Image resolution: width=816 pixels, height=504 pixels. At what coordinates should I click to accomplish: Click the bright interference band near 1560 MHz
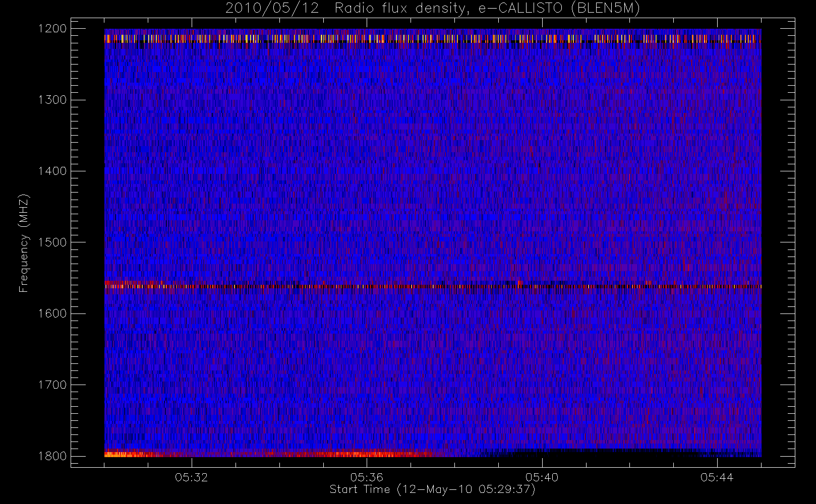433,286
